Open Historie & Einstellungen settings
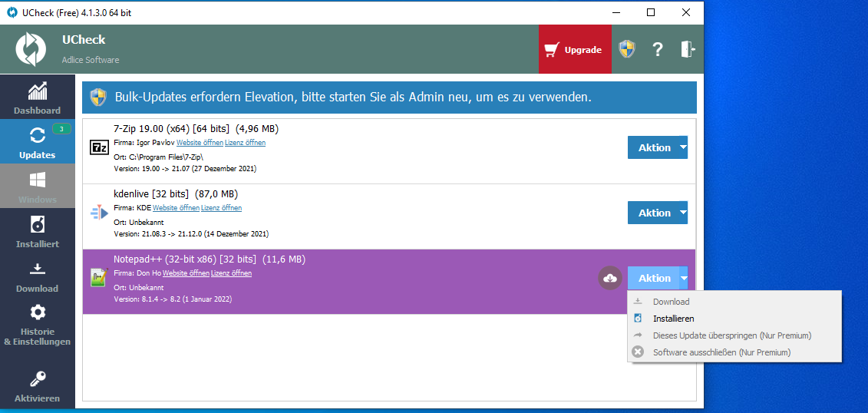Viewport: 868px width, 413px height. click(x=37, y=325)
